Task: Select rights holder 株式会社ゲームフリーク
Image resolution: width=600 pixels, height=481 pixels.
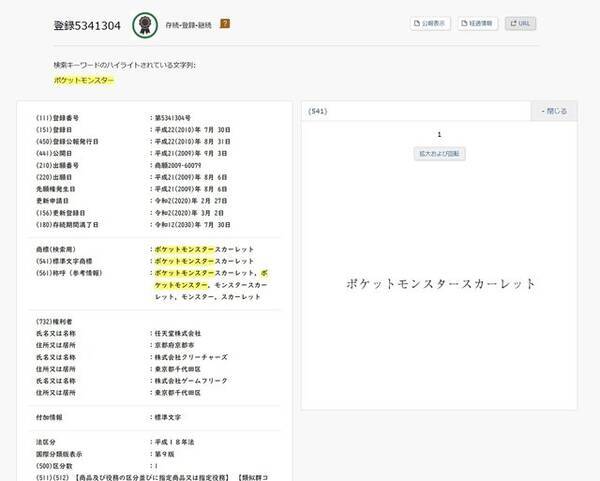Action: 188,380
